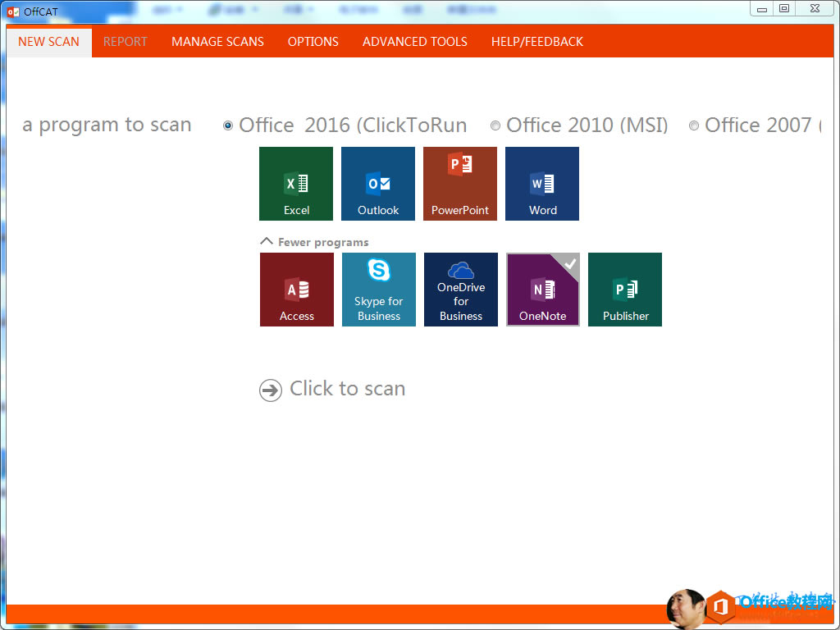Deselect the checked OneNote tile

pyautogui.click(x=542, y=289)
